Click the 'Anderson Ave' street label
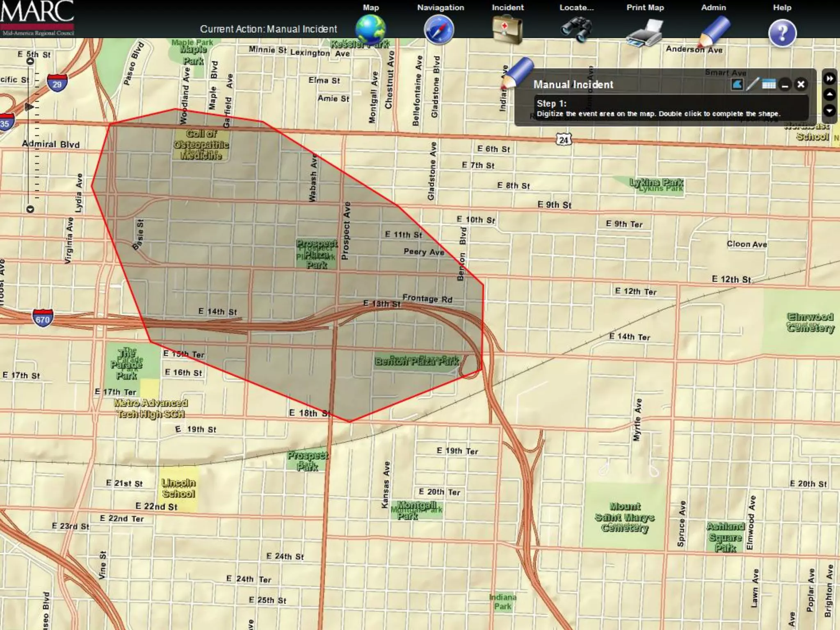The height and width of the screenshot is (630, 840). (694, 49)
